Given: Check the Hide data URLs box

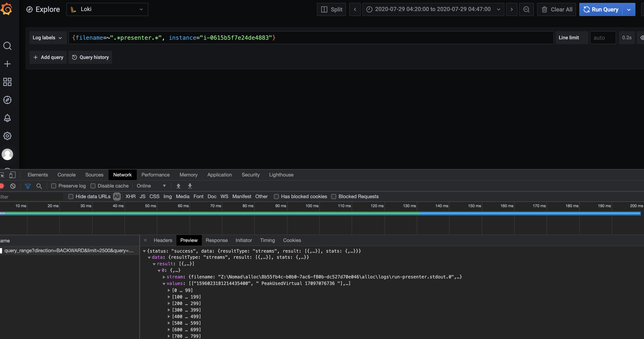Looking at the screenshot, I should click(71, 197).
